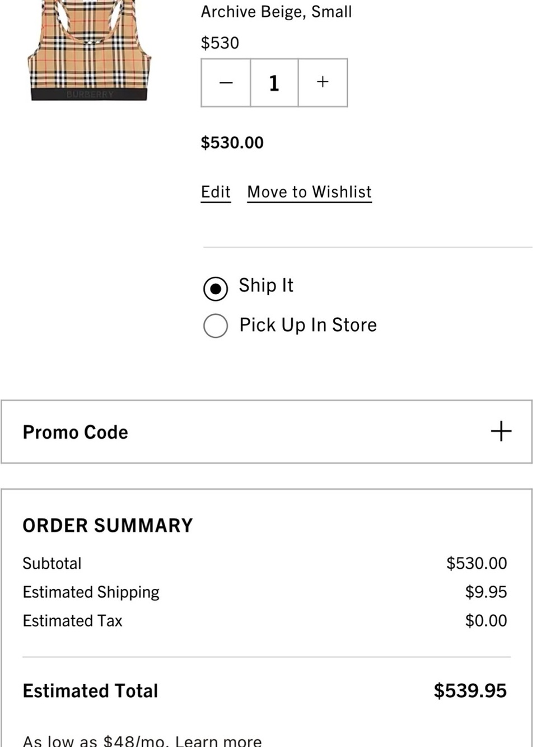Click the Pick Up In Store label text
The image size is (560, 747).
tap(308, 325)
